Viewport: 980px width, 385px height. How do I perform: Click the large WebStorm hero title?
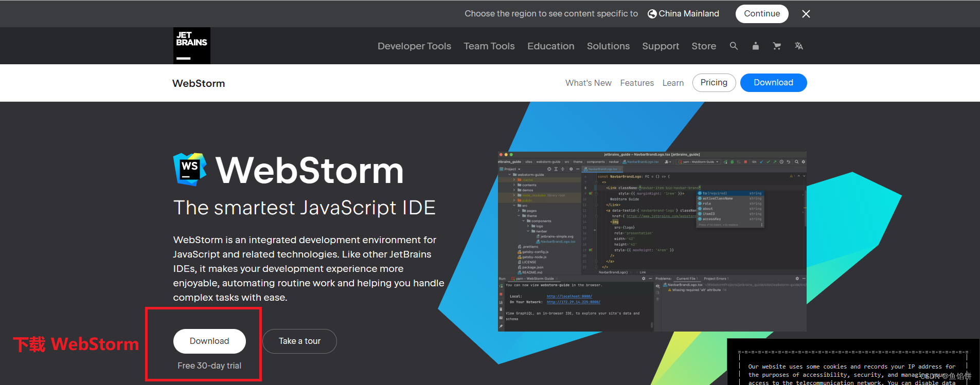pos(309,170)
